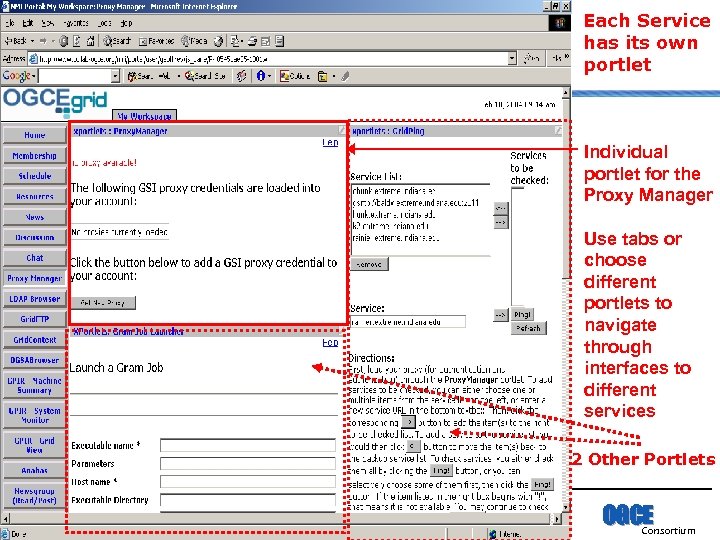
Task: Open the Search pane from toolbar
Action: click(x=117, y=41)
